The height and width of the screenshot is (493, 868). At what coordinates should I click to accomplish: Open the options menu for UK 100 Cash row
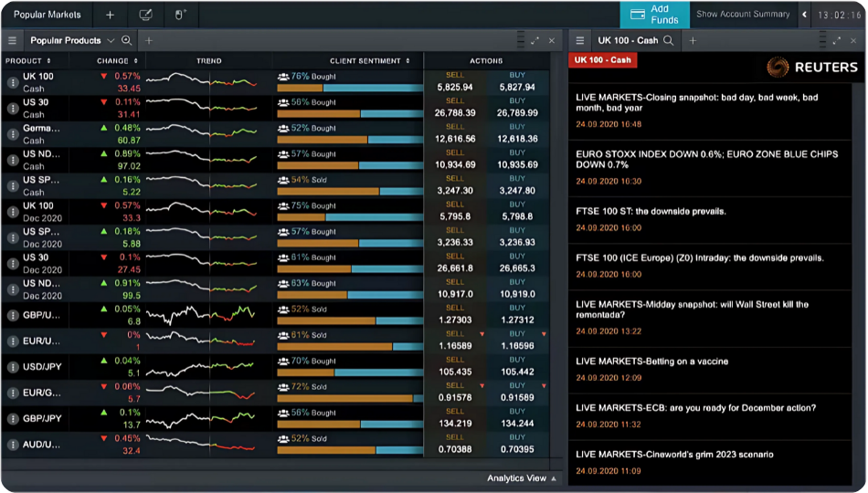(x=13, y=82)
